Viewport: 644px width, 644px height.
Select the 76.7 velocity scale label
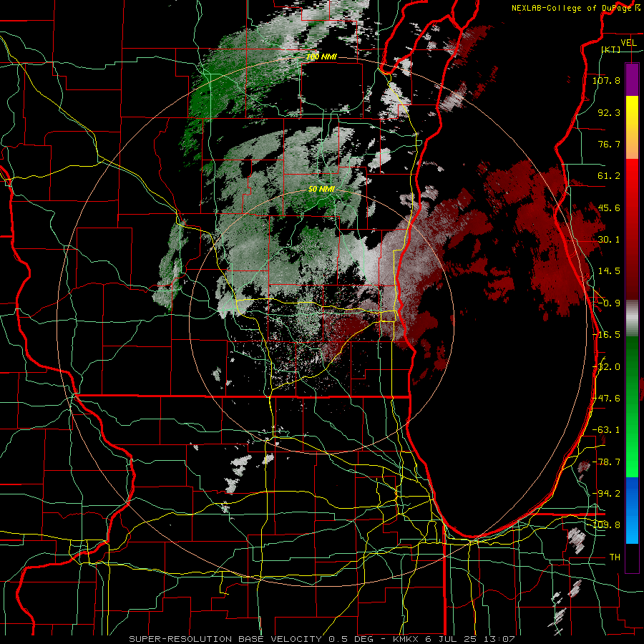click(x=609, y=144)
